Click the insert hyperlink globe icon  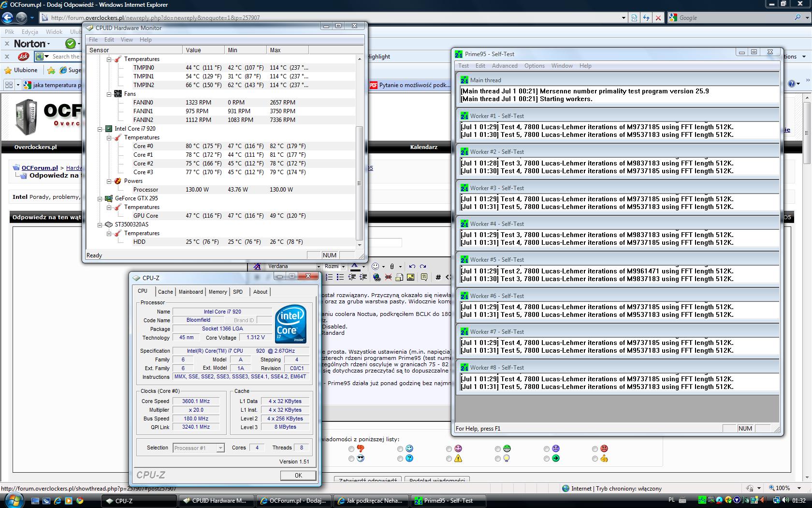pyautogui.click(x=377, y=277)
